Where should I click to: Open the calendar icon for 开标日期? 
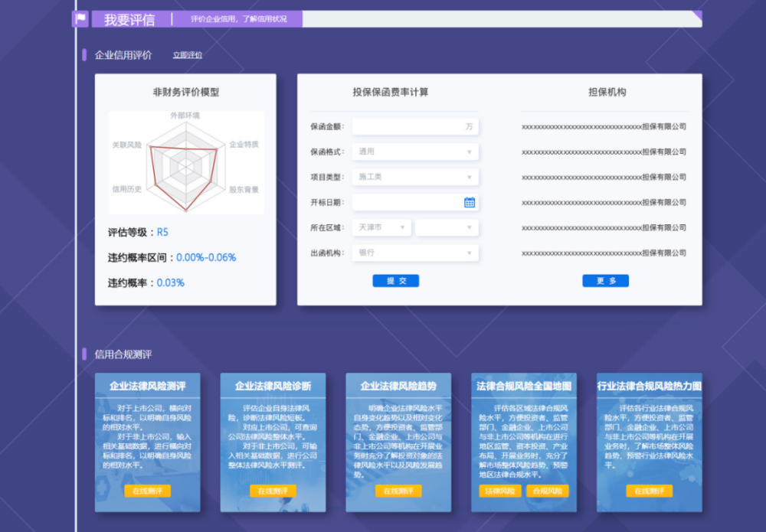click(x=470, y=203)
